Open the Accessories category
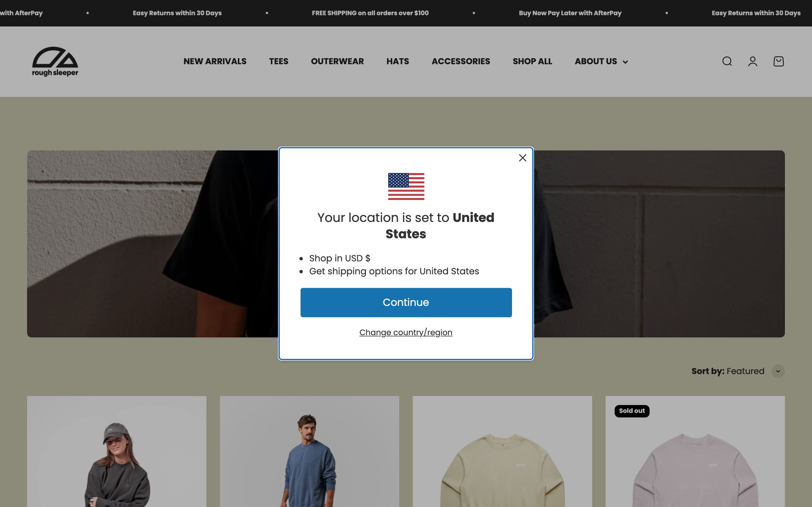The height and width of the screenshot is (507, 812). 461,61
